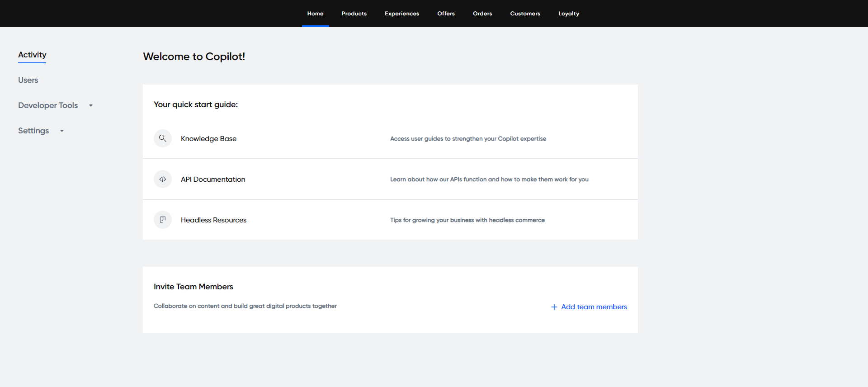The height and width of the screenshot is (387, 868).
Task: Click the Headless Resources document icon
Action: point(163,220)
